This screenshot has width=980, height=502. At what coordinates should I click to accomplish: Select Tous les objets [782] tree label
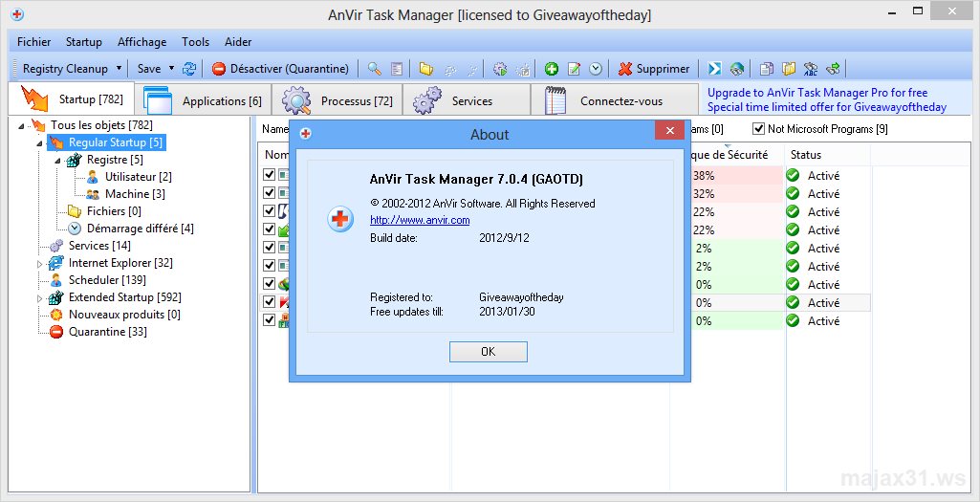click(x=102, y=125)
